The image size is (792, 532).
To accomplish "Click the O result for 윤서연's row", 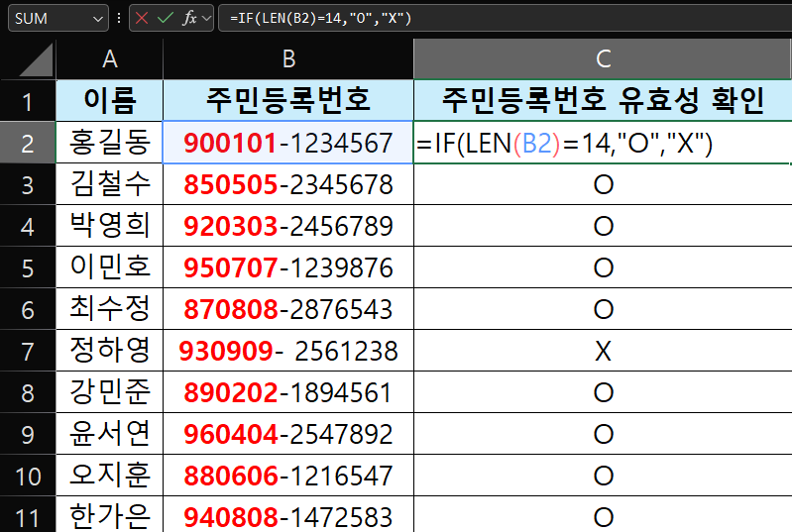I will pyautogui.click(x=603, y=434).
